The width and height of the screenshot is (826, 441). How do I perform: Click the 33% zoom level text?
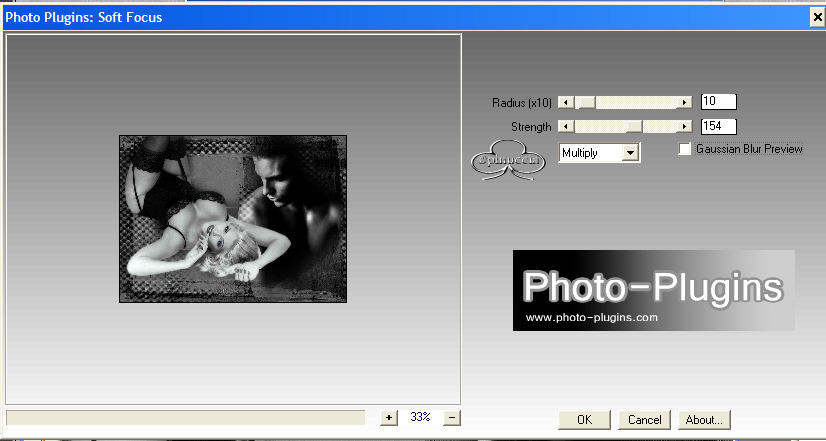point(420,417)
